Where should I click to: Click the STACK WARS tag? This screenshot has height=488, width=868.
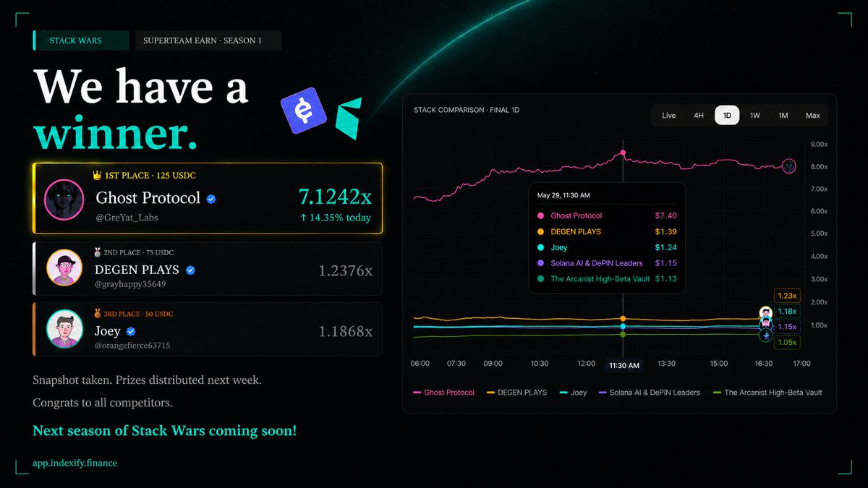81,40
